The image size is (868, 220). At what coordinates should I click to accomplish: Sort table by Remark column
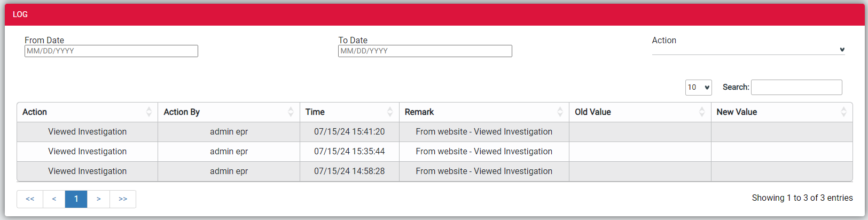click(x=484, y=112)
